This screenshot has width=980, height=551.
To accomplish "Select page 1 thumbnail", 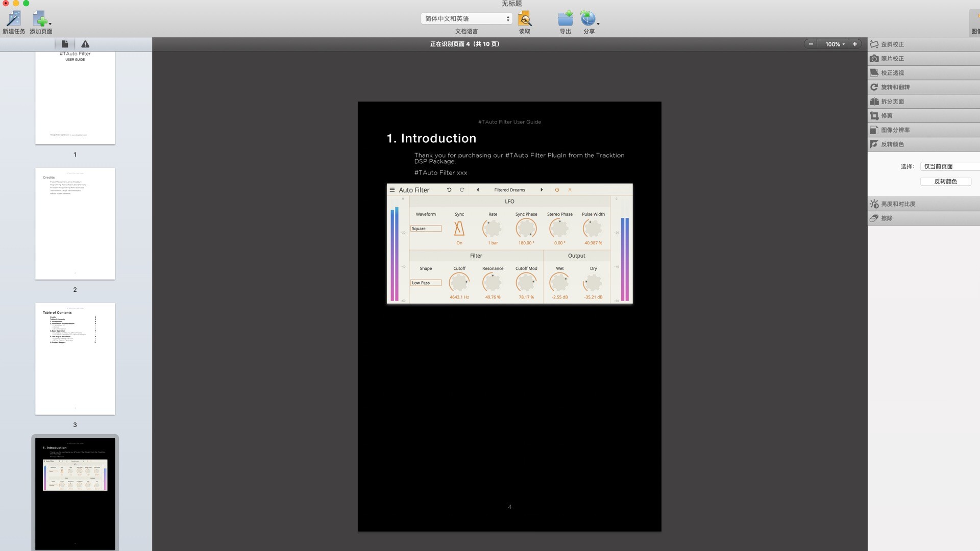I will tap(75, 97).
